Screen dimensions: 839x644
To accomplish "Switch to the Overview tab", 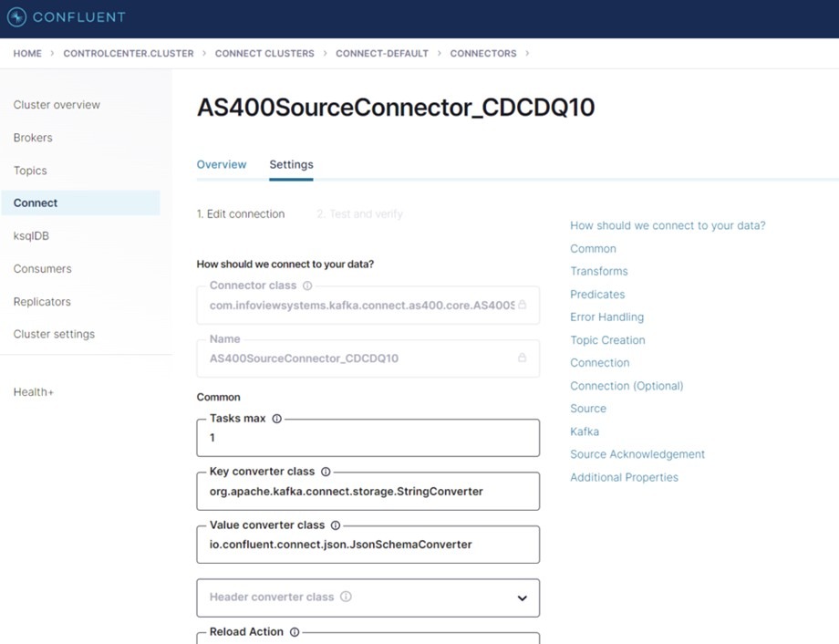I will (222, 165).
